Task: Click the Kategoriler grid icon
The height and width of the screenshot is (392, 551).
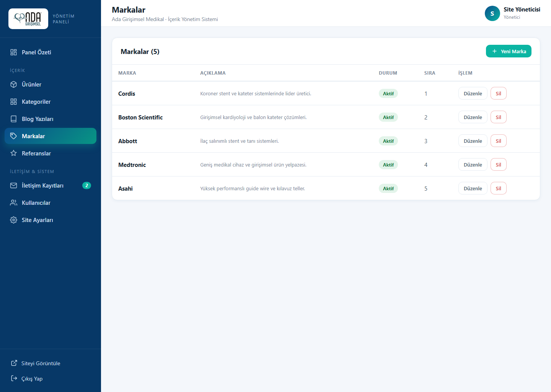Action: [x=14, y=102]
